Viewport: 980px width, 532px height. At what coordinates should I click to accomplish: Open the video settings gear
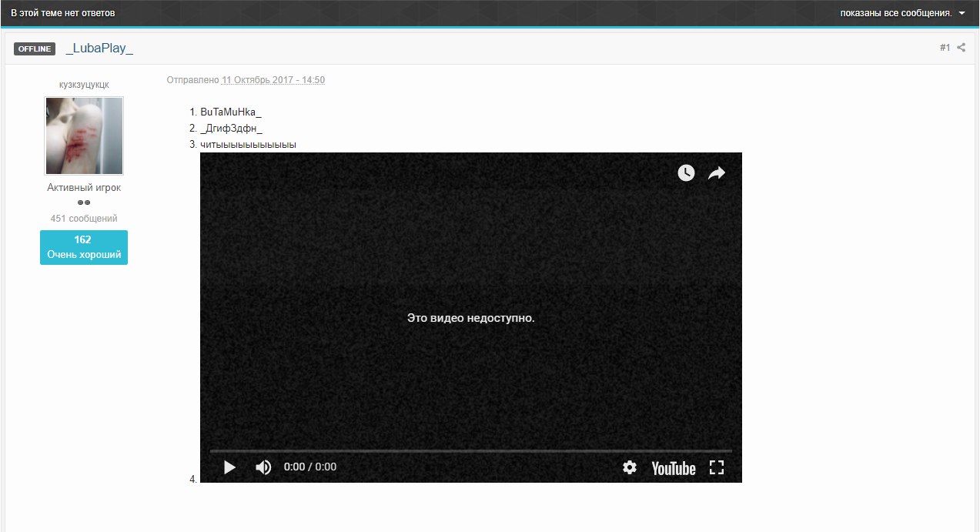coord(630,467)
